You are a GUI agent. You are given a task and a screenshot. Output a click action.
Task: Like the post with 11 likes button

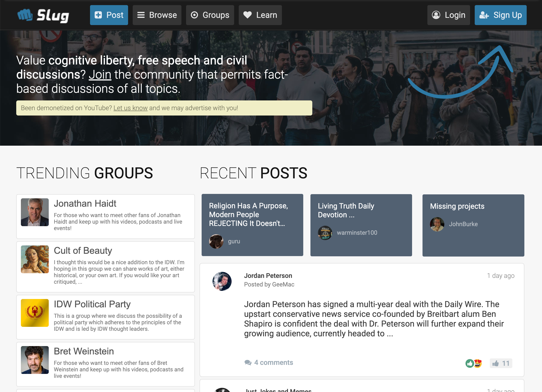501,363
